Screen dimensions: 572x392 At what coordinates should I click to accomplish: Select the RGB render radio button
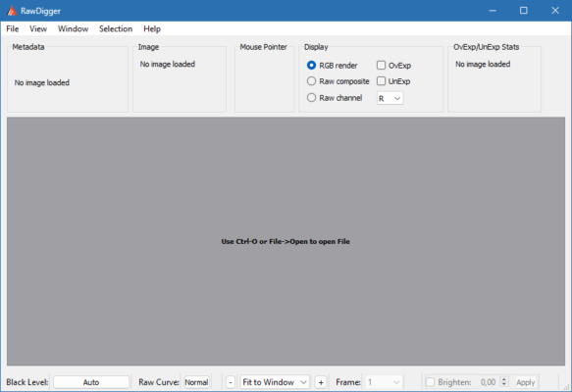(x=311, y=66)
